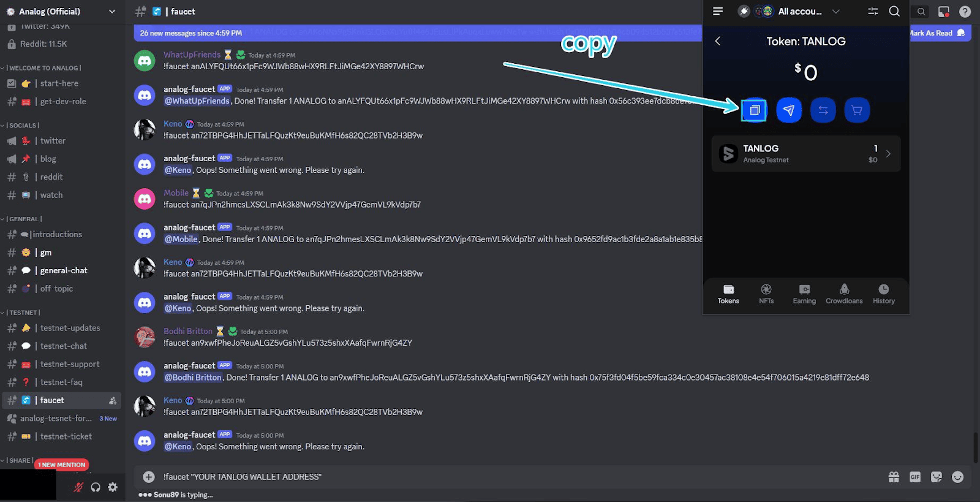Image resolution: width=980 pixels, height=502 pixels.
Task: Switch to the Tokens tab
Action: 728,294
